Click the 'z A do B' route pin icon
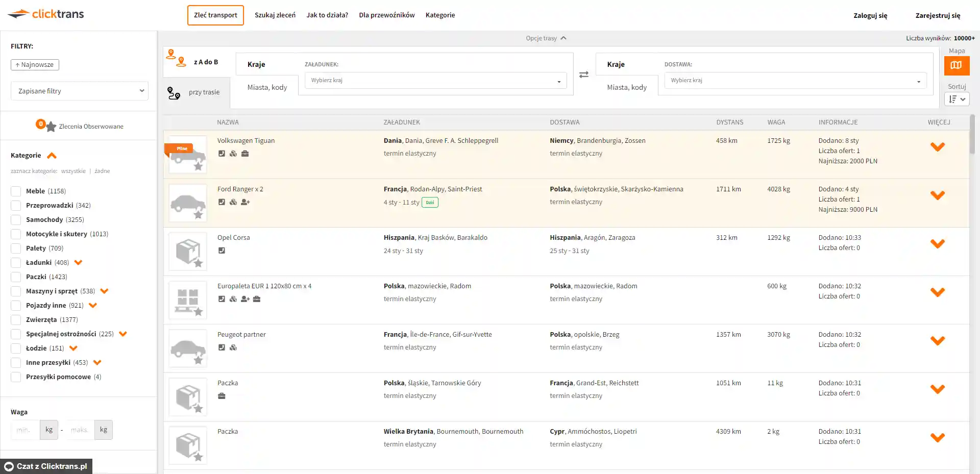Screen dimensions: 980x474 coord(176,58)
